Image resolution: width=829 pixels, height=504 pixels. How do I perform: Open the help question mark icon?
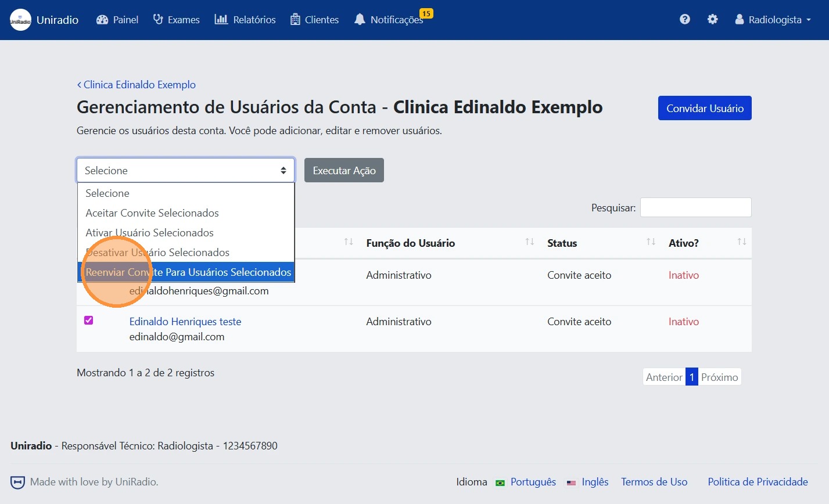point(685,20)
